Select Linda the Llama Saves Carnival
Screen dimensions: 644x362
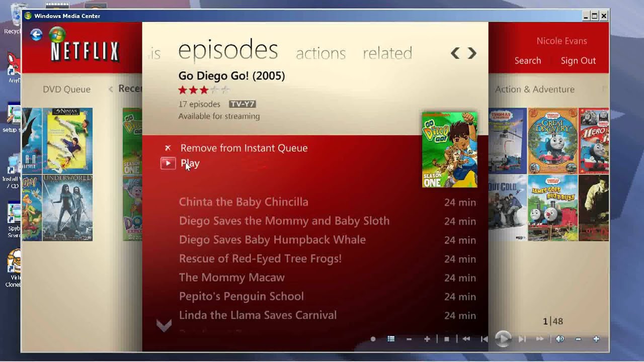(258, 315)
